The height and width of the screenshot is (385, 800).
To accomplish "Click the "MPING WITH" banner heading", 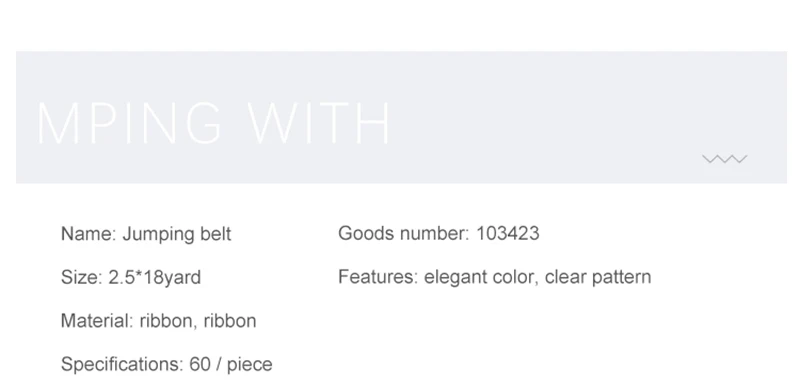I will pos(214,123).
